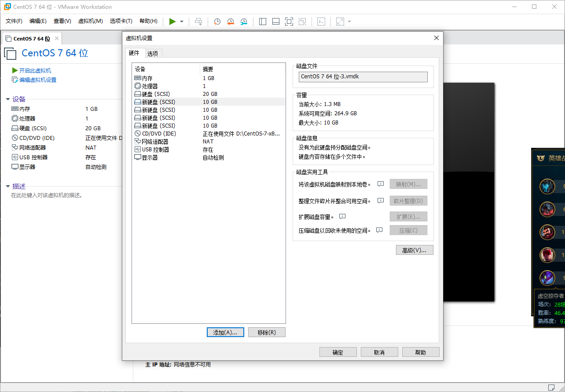Switch to the 硬件 tab in settings dialog
The width and height of the screenshot is (565, 392).
(x=134, y=53)
